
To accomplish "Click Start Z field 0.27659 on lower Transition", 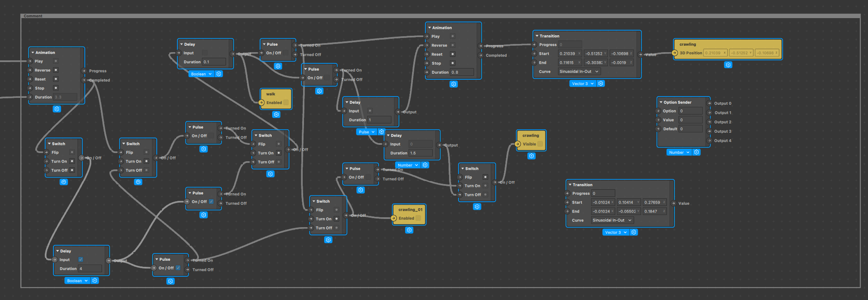I will coord(654,202).
